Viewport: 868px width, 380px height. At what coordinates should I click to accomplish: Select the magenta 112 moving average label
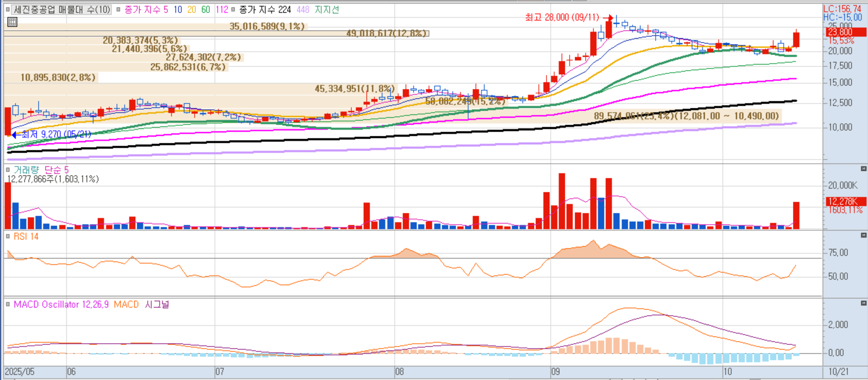[x=222, y=9]
